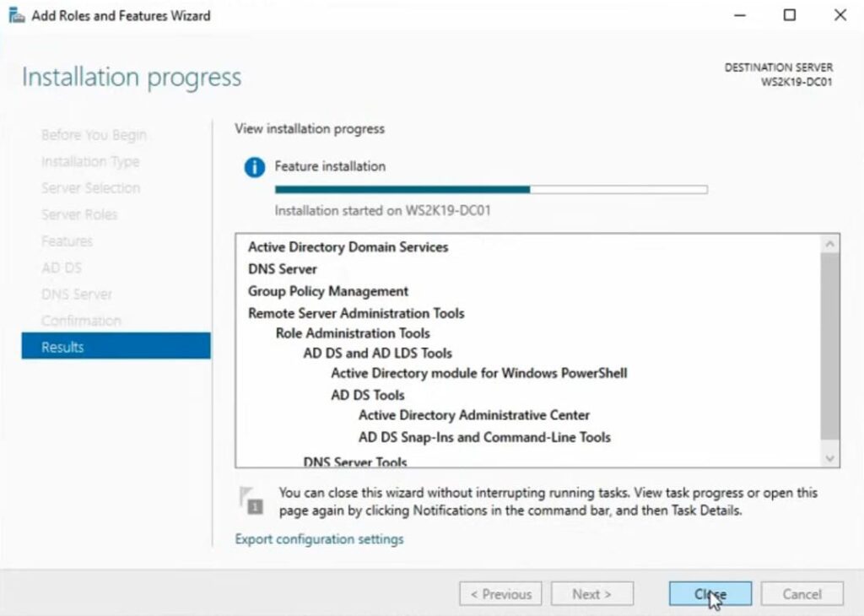
Task: Select AD DS and AD LDS Tools entry
Action: click(377, 354)
